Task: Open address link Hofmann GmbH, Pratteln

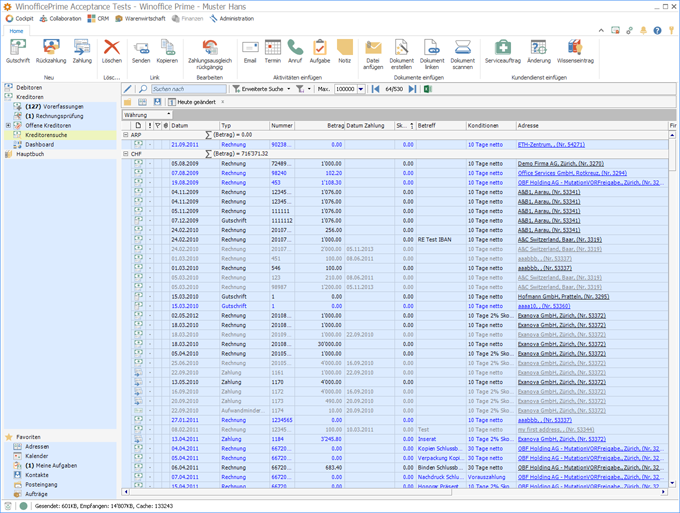Action: (x=563, y=297)
